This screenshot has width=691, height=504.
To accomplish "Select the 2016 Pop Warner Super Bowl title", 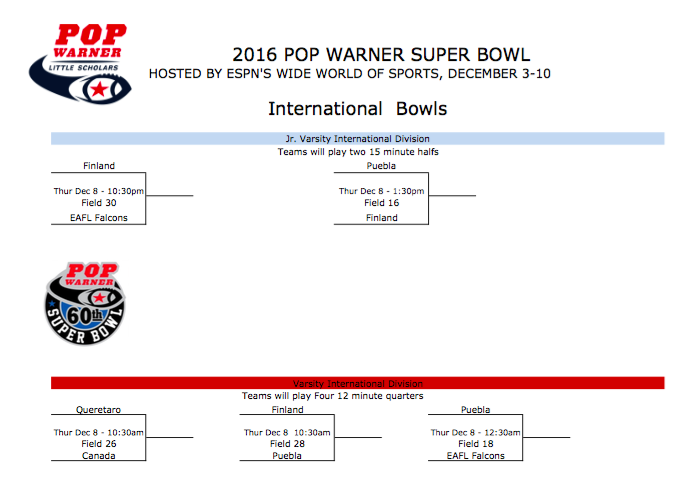I will coord(381,54).
